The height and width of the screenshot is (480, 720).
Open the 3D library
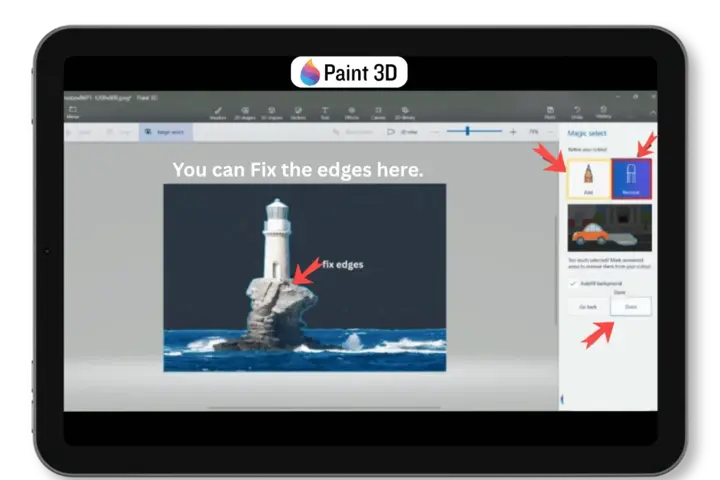pos(406,112)
